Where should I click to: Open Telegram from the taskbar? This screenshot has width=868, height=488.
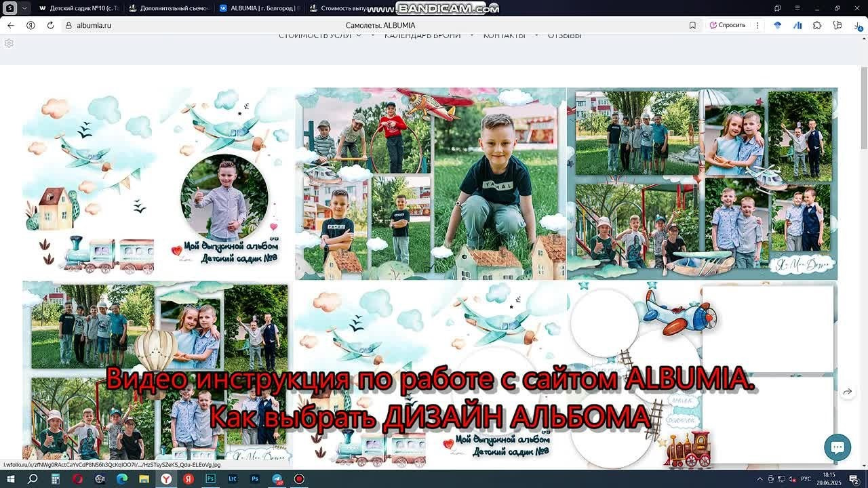[277, 479]
